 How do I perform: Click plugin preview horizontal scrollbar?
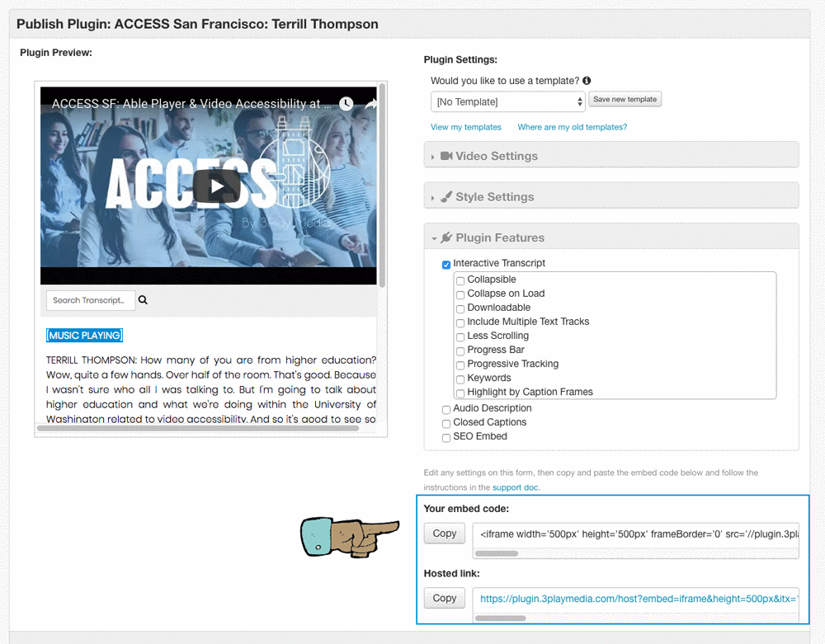tap(198, 428)
